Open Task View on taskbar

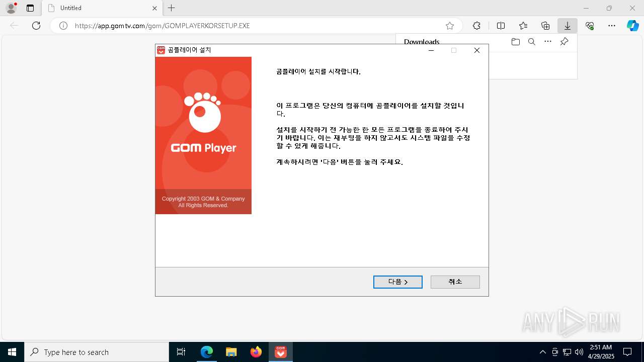(181, 352)
